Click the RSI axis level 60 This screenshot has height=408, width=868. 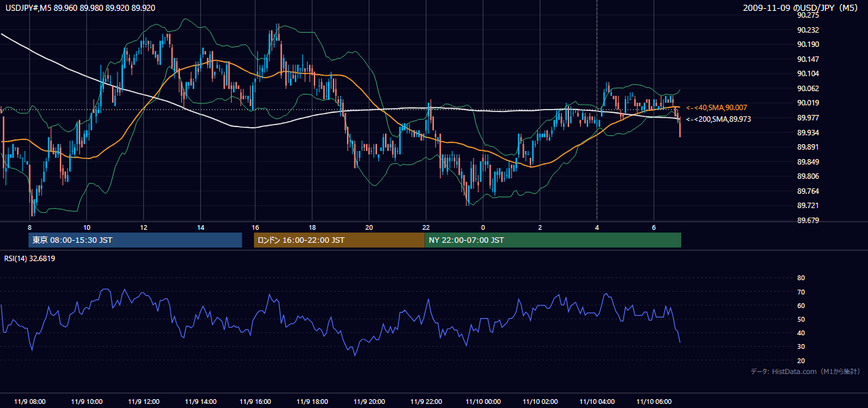coord(801,305)
